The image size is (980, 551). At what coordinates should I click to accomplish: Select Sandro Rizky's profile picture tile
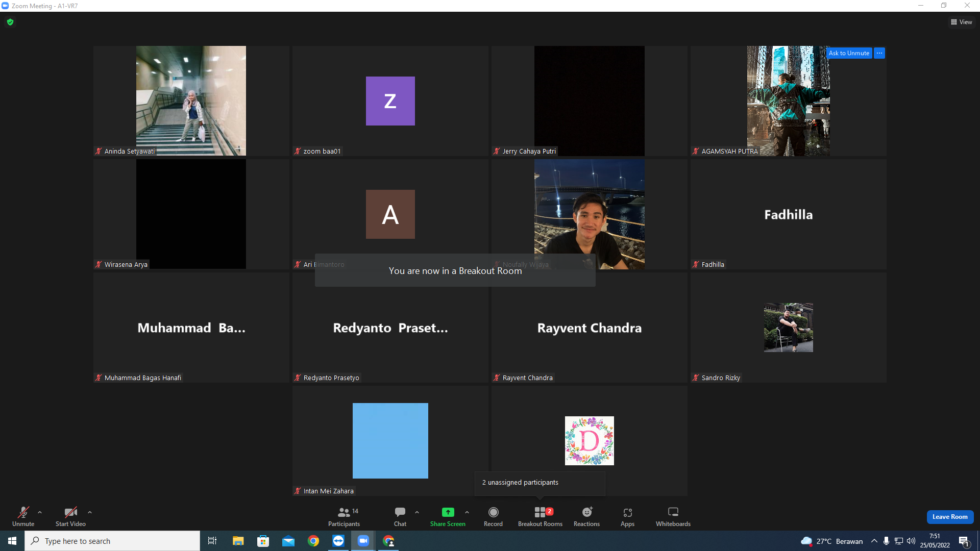tap(789, 328)
